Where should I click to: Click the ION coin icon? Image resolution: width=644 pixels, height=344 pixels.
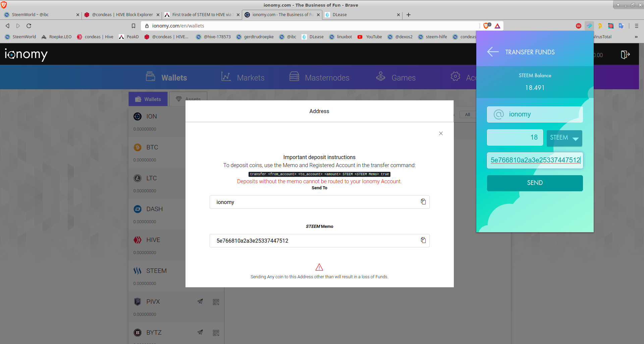138,116
